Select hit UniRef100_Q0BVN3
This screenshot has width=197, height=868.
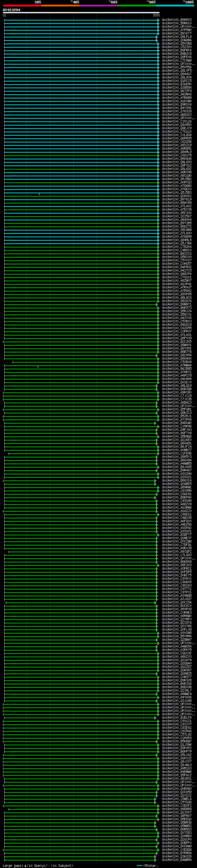[177, 789]
